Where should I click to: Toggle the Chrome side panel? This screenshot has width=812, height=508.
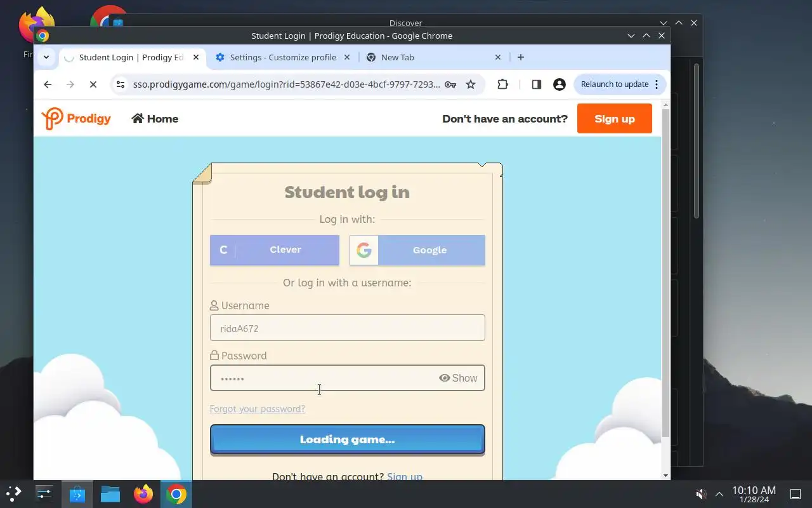pos(536,84)
